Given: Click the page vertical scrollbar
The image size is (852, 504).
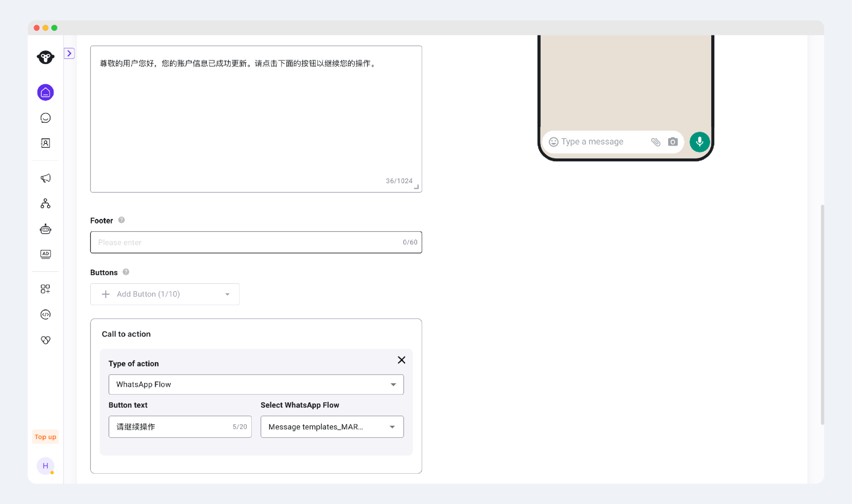Looking at the screenshot, I should pos(822,314).
